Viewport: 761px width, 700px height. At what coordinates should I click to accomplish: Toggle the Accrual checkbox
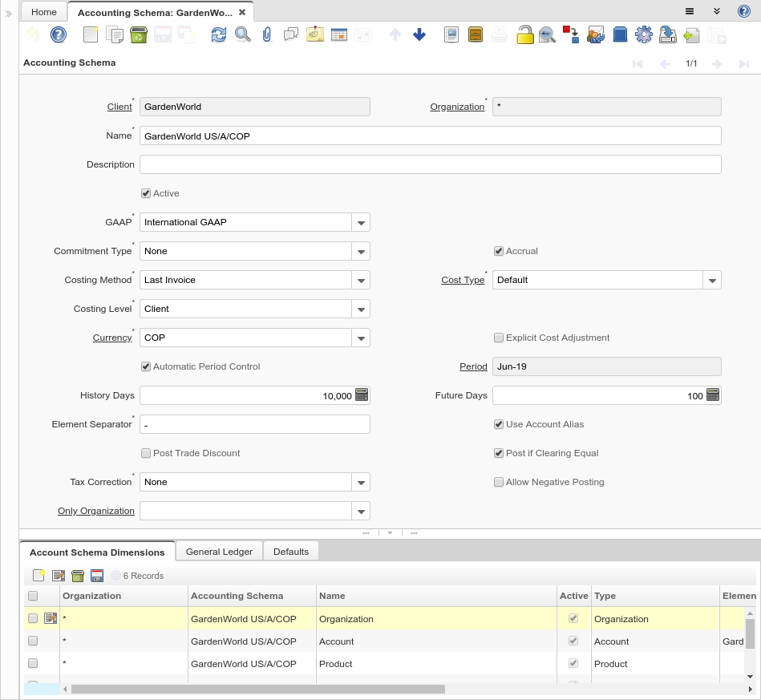pyautogui.click(x=499, y=251)
